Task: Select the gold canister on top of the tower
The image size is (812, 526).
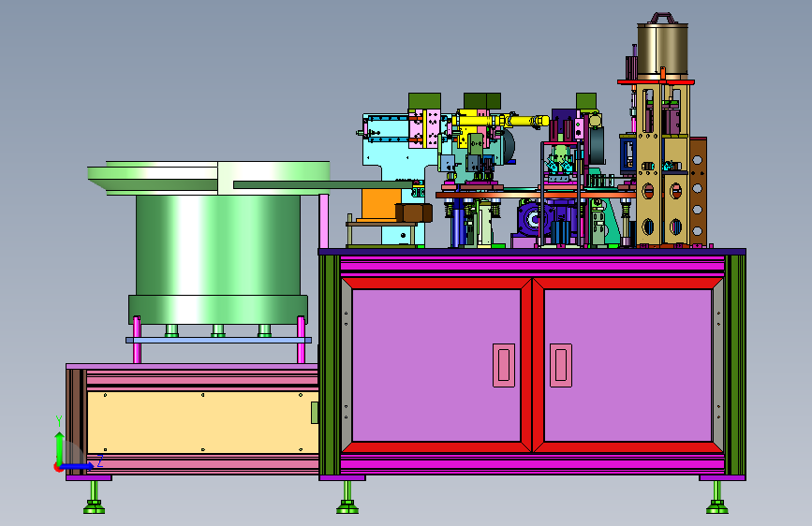Action: click(x=662, y=50)
